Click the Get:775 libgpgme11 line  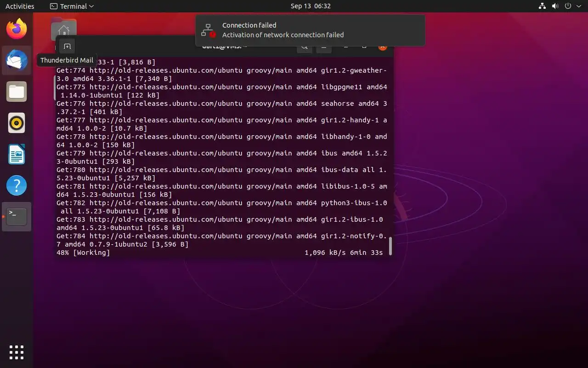(x=222, y=91)
